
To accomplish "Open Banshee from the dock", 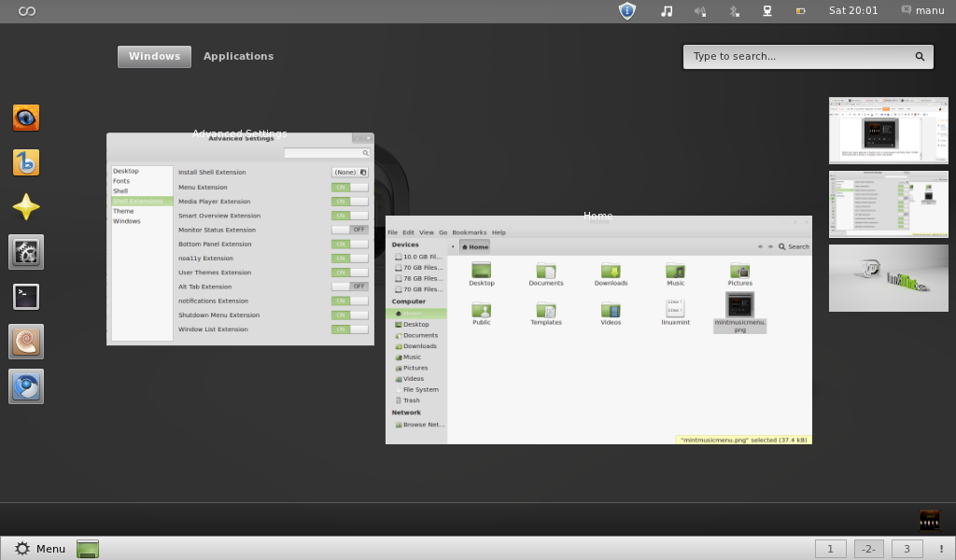I will 25,161.
